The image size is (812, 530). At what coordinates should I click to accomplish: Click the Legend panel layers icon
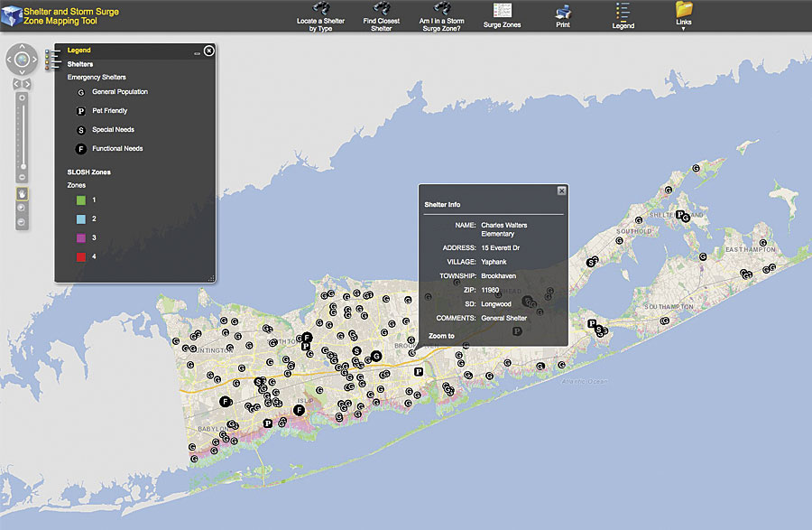(52, 59)
